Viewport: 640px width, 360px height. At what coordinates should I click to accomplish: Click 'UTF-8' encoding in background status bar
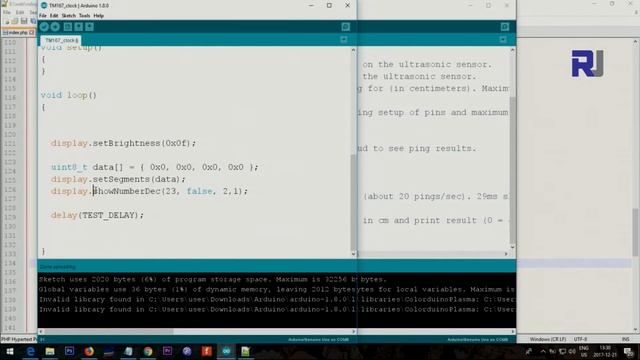(580, 339)
